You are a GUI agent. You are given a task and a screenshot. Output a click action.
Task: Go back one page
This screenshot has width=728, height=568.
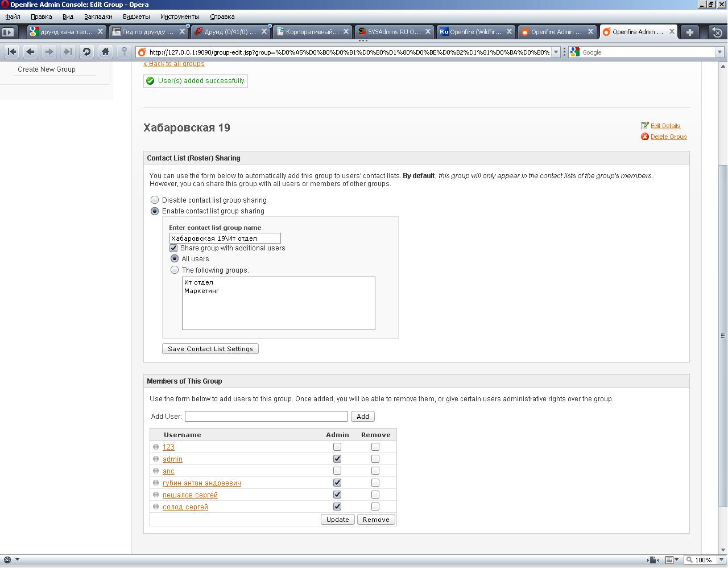[31, 52]
